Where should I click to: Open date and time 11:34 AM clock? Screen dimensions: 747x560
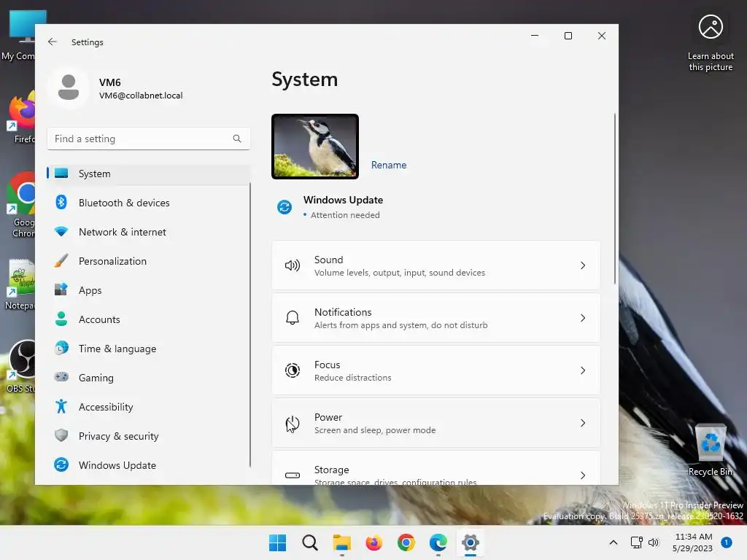pos(692,542)
